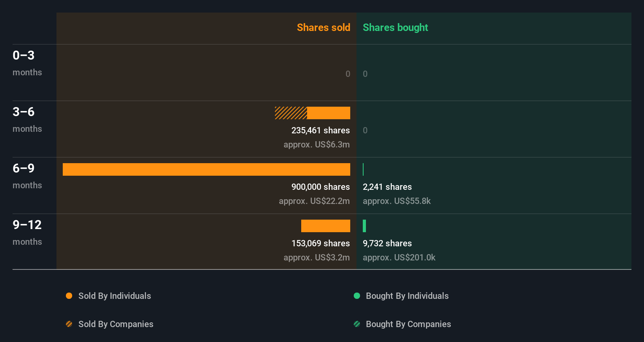Click the 9–12 months orange sold bar

(x=326, y=226)
